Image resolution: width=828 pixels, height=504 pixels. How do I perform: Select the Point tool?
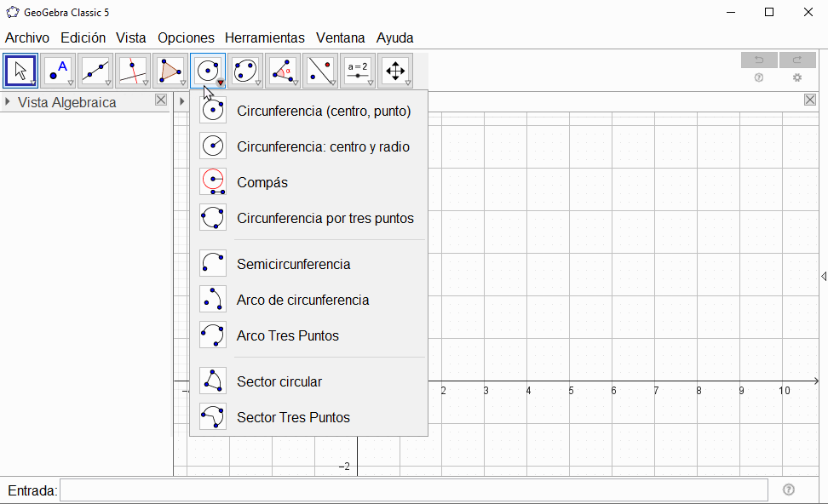[58, 71]
